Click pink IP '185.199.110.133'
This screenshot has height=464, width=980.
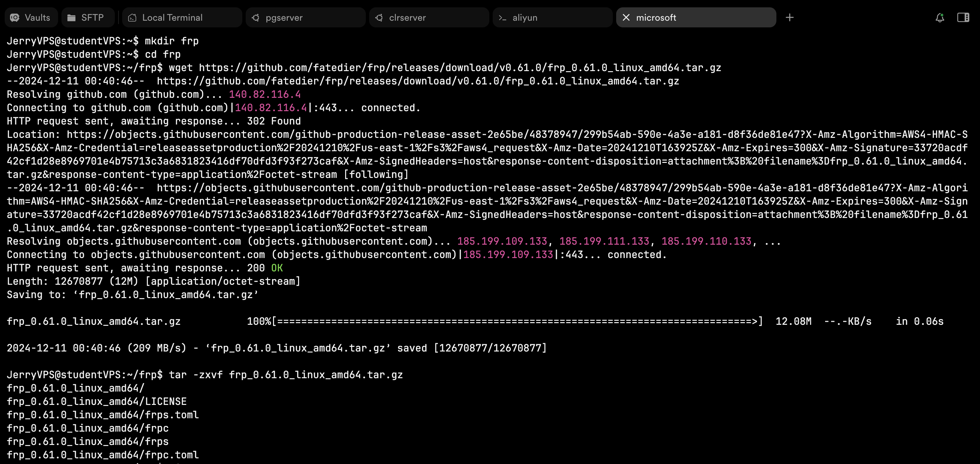706,241
